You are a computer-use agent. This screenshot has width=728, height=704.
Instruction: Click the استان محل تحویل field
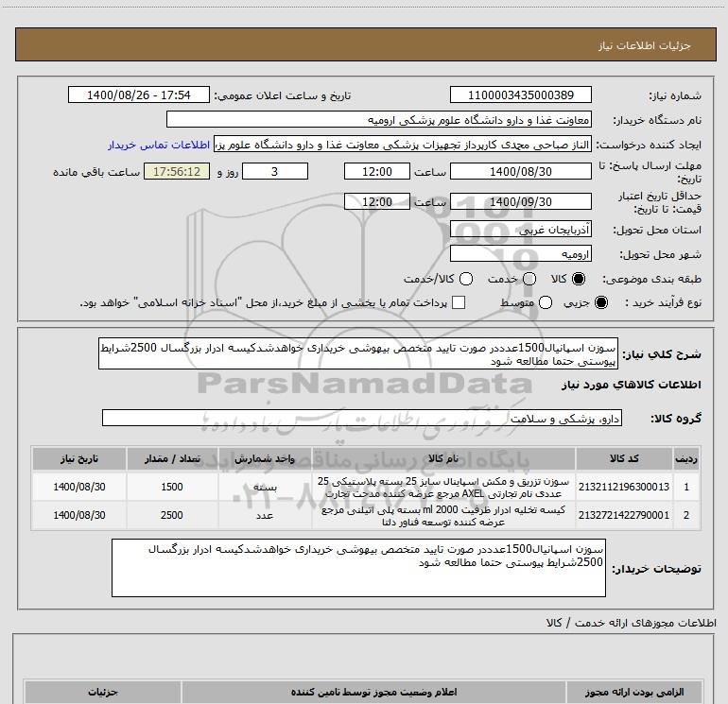coord(521,230)
